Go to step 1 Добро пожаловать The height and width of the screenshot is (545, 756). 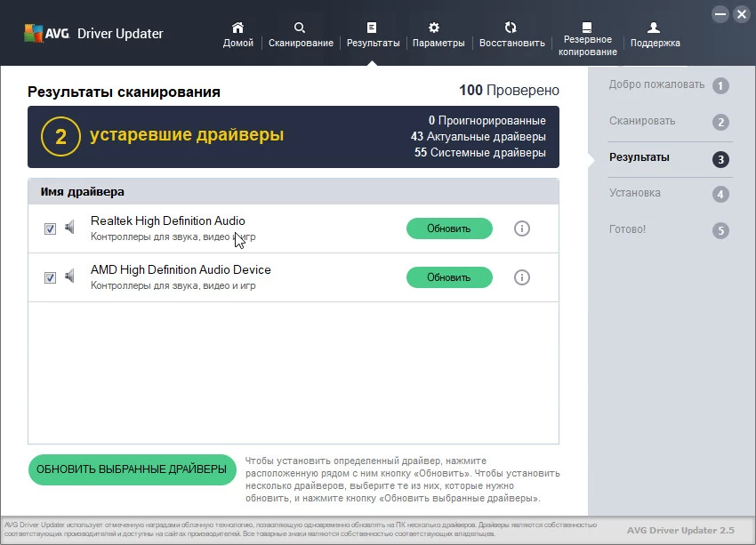(x=668, y=85)
